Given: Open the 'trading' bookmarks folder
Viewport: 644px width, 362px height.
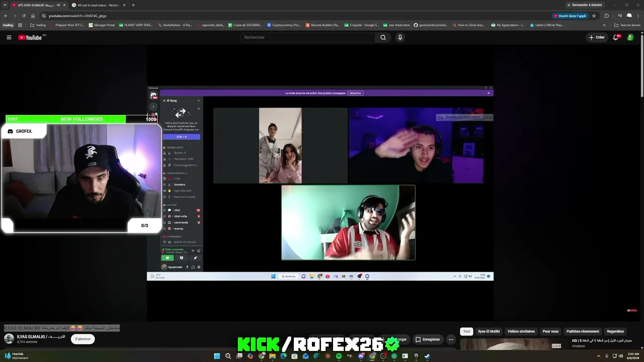Looking at the screenshot, I should click(x=38, y=25).
